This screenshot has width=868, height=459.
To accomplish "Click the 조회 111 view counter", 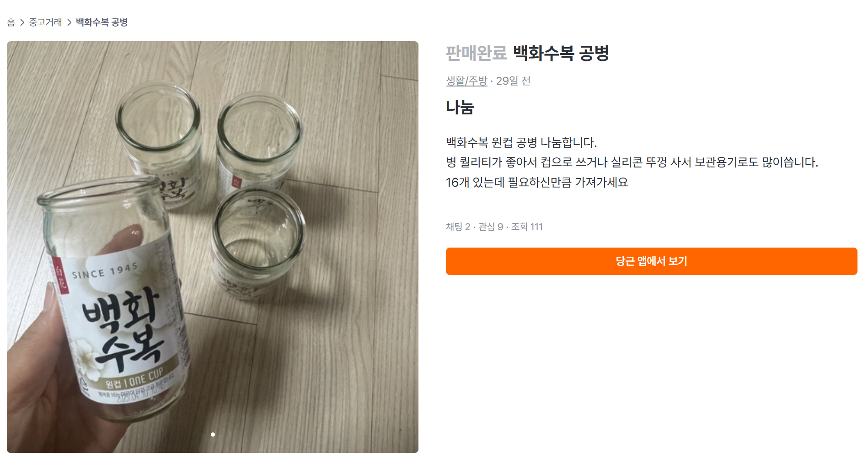I will coord(527,227).
